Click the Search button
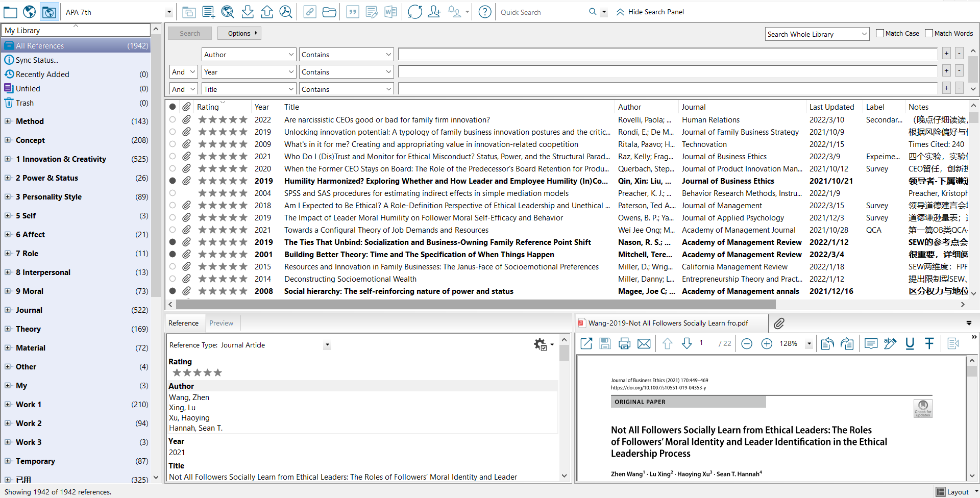980x498 pixels. (x=190, y=33)
